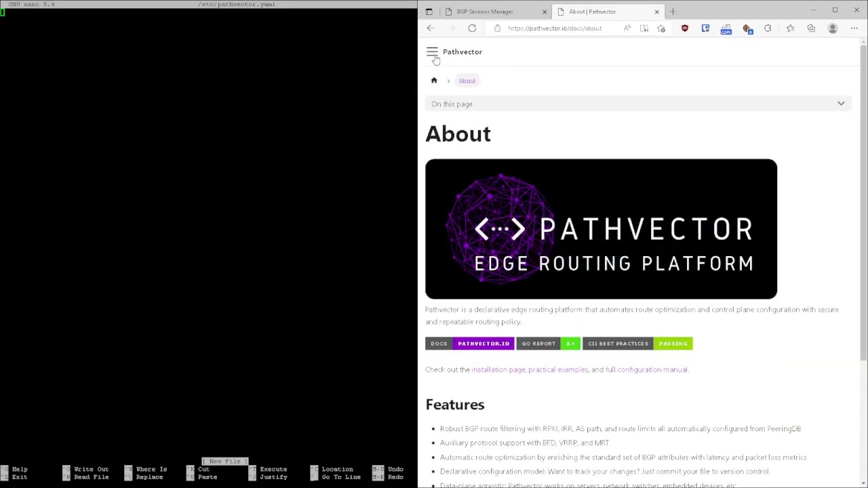Click the Write Out shortcut in nano
This screenshot has width=868, height=488.
pos(91,469)
